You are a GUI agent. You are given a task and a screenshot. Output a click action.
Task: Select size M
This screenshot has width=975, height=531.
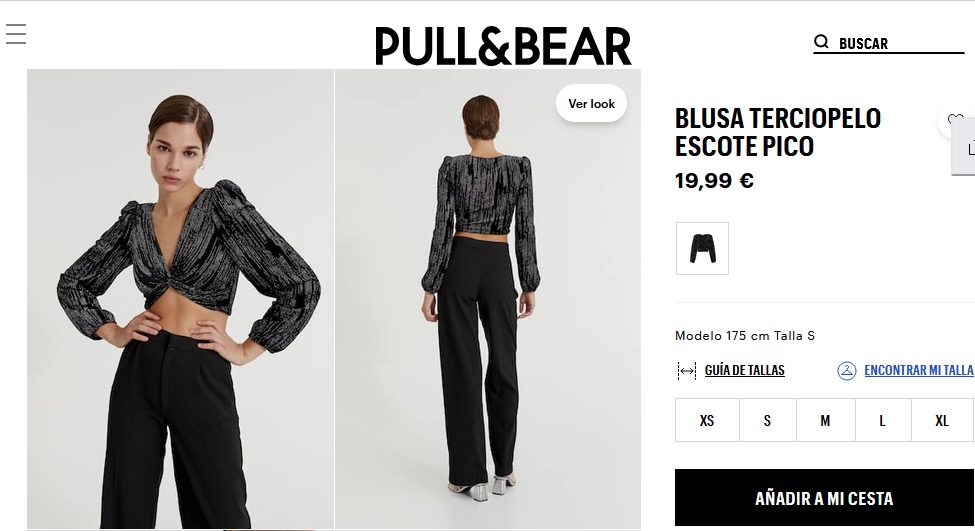coord(825,421)
